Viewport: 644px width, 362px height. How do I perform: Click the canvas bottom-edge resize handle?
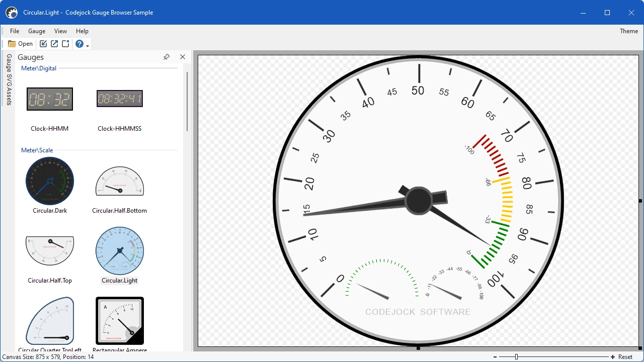coord(418,348)
